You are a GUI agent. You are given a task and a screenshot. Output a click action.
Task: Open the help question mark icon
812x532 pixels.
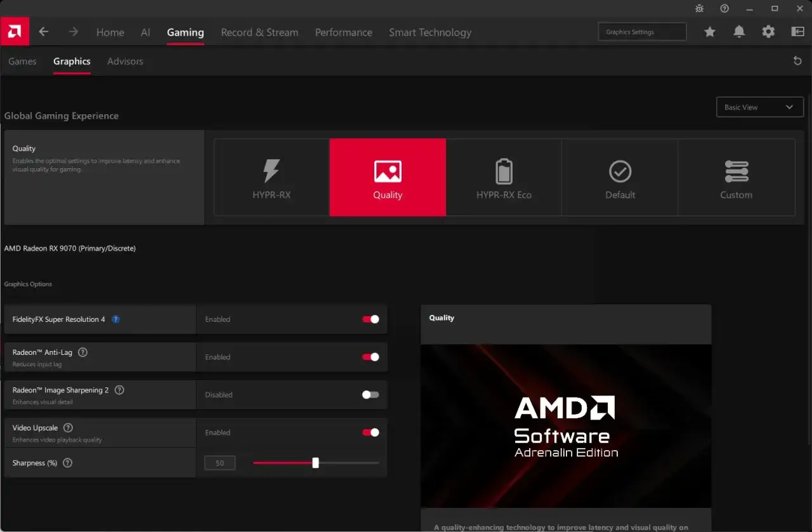pyautogui.click(x=724, y=8)
